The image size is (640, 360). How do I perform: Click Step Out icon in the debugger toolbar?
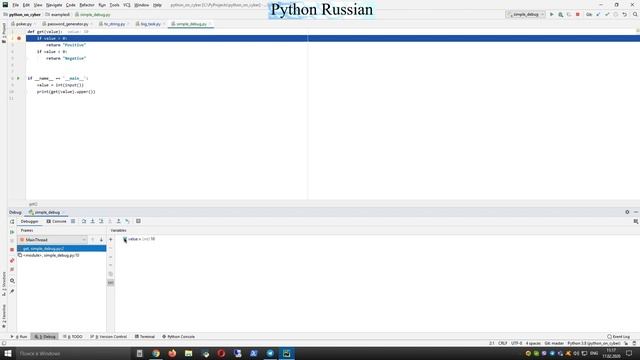118,221
